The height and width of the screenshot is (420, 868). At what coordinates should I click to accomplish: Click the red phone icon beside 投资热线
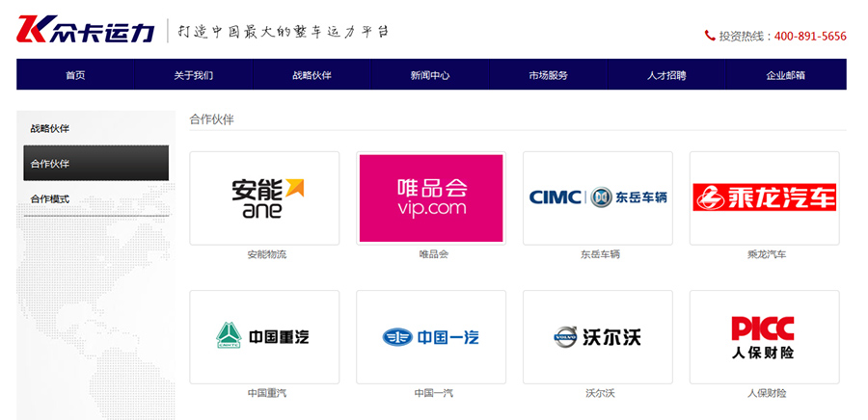coord(710,36)
